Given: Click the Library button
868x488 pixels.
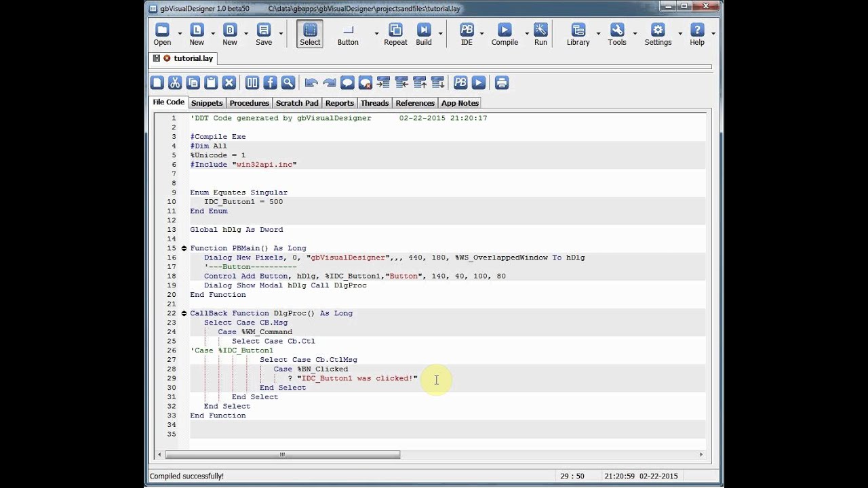Looking at the screenshot, I should click(x=578, y=34).
